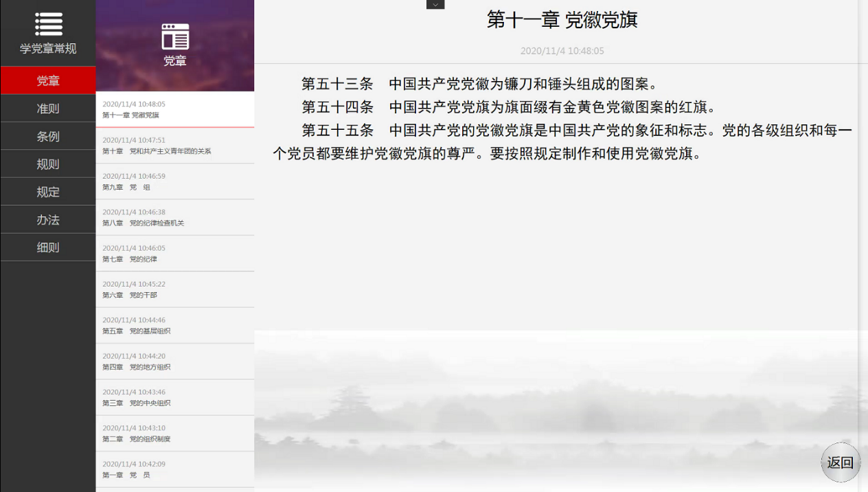Open 第五章 党的基层组织 chapter

174,326
